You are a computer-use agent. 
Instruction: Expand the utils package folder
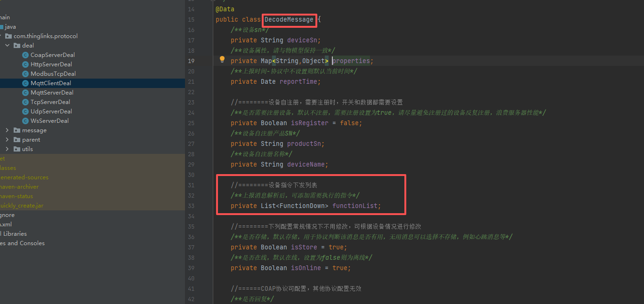[8, 149]
